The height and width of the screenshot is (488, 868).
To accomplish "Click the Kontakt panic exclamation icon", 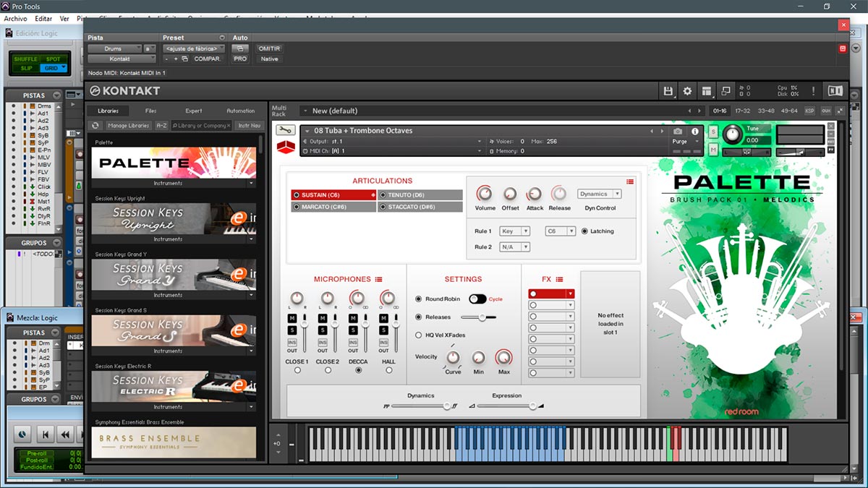I will [x=813, y=91].
